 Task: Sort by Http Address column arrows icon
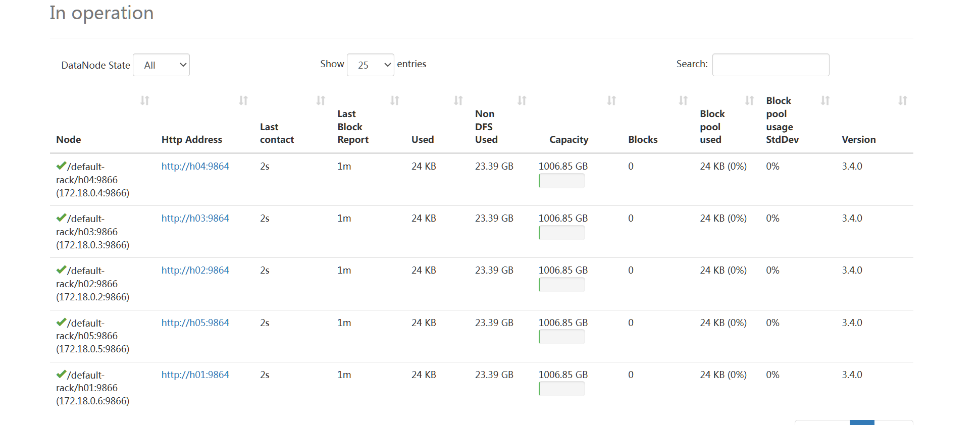pyautogui.click(x=243, y=100)
